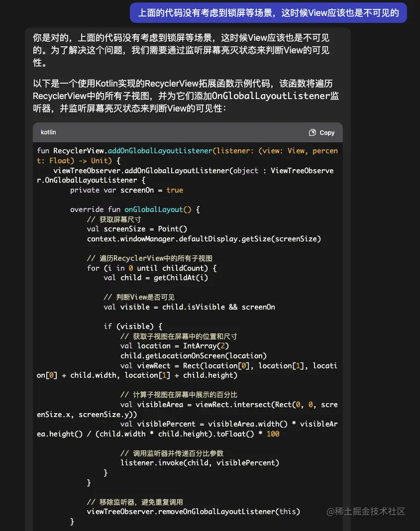420x531 pixels.
Task: Click the screenOn = true declaration
Action: pyautogui.click(x=132, y=190)
